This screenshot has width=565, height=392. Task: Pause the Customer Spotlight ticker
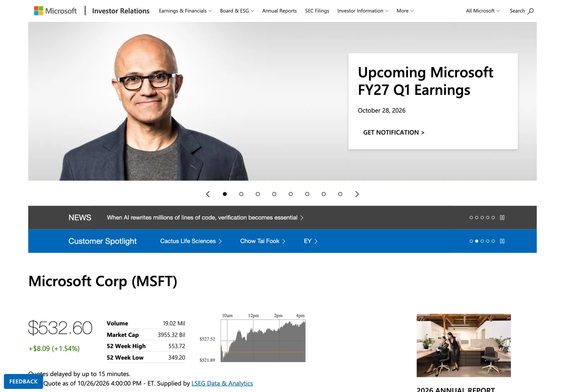502,241
